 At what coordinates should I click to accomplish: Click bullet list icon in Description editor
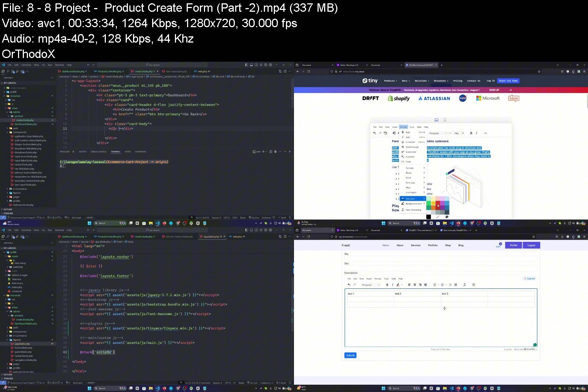coord(434,285)
